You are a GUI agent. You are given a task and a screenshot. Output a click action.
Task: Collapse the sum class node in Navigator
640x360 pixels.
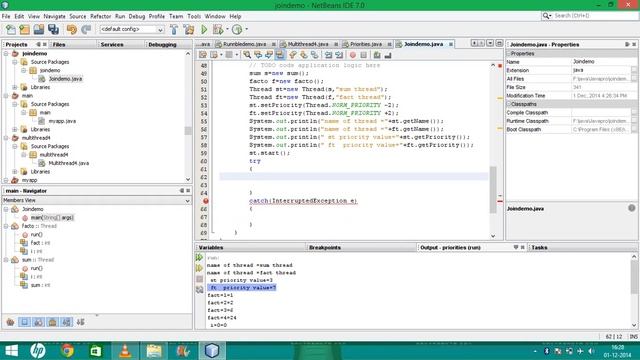coord(6,260)
